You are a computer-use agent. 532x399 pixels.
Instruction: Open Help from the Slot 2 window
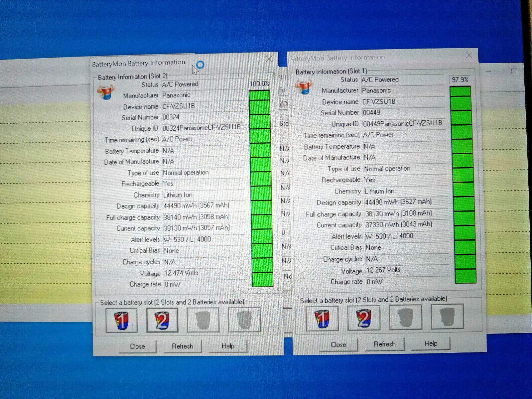coord(228,346)
